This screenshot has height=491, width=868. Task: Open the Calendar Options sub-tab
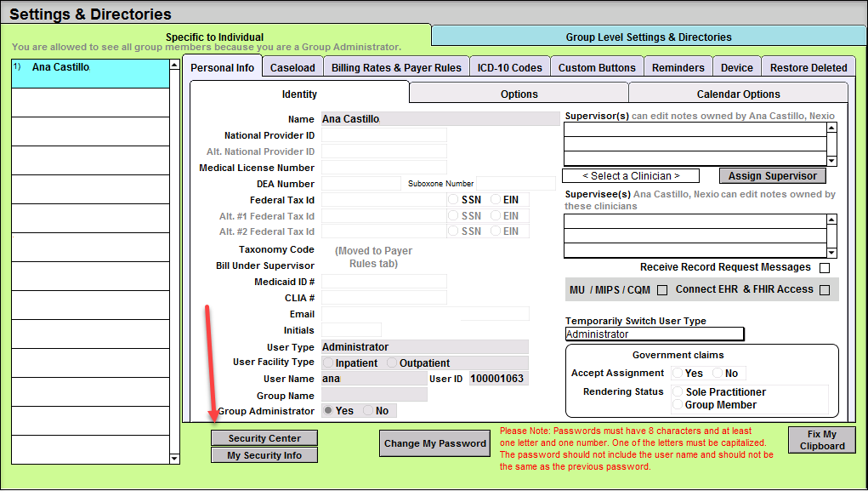pos(738,94)
